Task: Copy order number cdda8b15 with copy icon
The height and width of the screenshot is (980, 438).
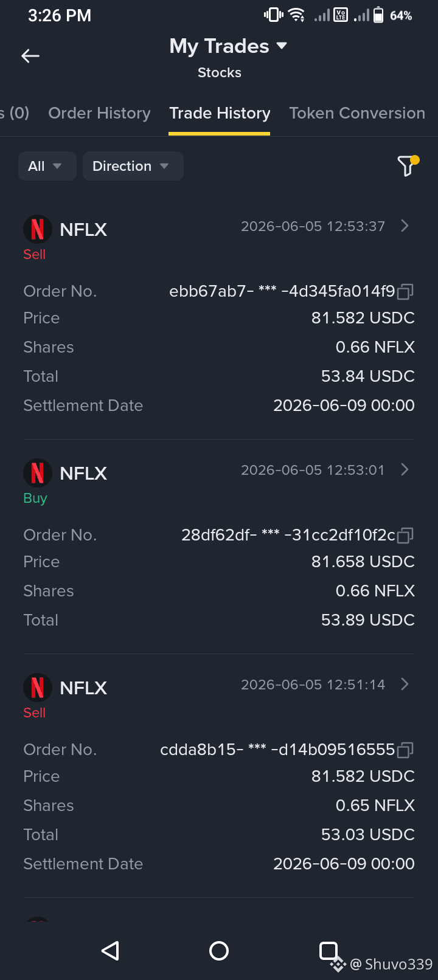Action: click(x=405, y=750)
